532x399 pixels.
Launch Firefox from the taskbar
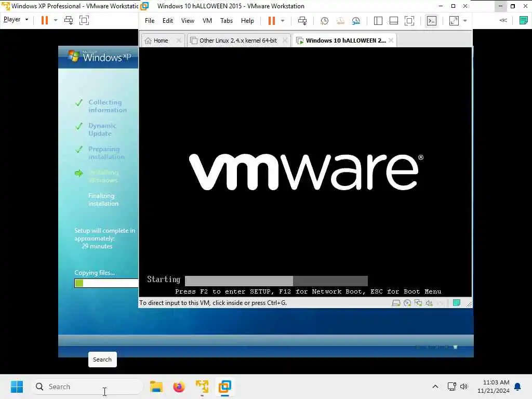[x=179, y=387]
